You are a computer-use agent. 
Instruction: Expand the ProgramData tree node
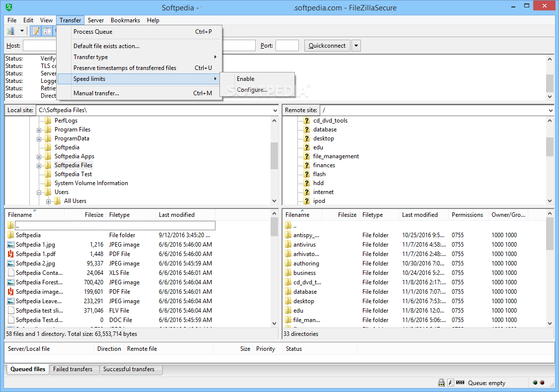(39, 139)
